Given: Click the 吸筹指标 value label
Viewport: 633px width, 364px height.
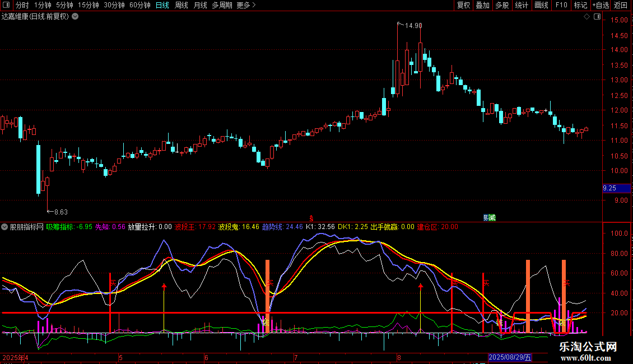Looking at the screenshot, I should [69, 227].
